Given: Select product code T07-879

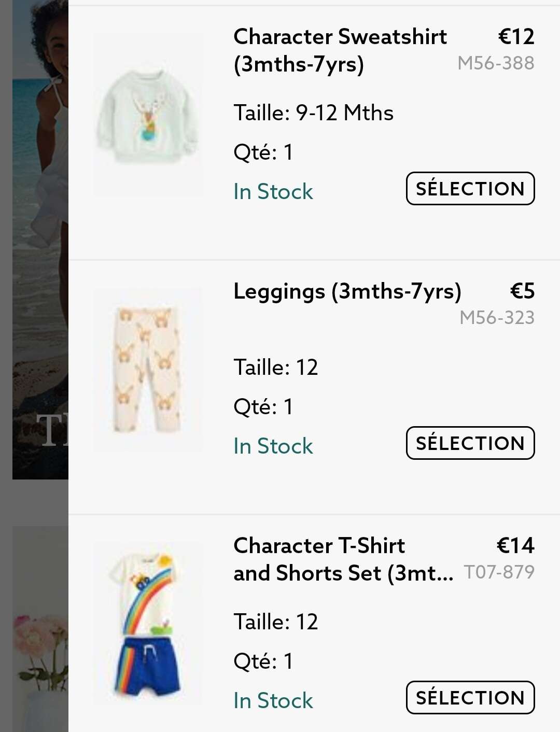Looking at the screenshot, I should coord(499,572).
